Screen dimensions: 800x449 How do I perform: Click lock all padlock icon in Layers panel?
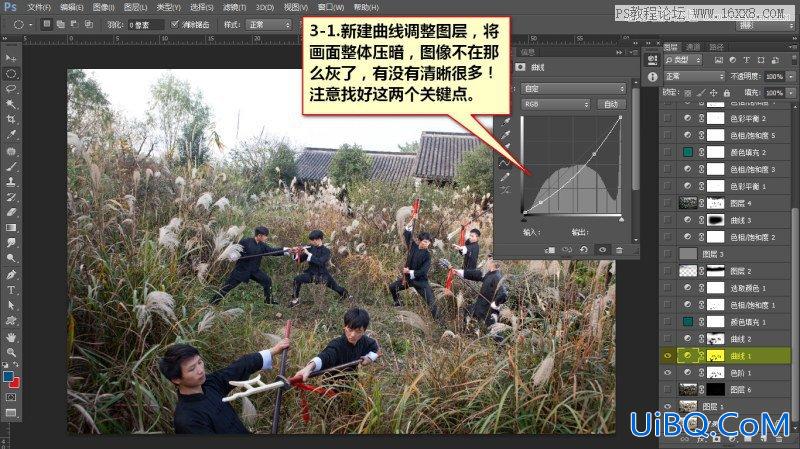pyautogui.click(x=727, y=93)
